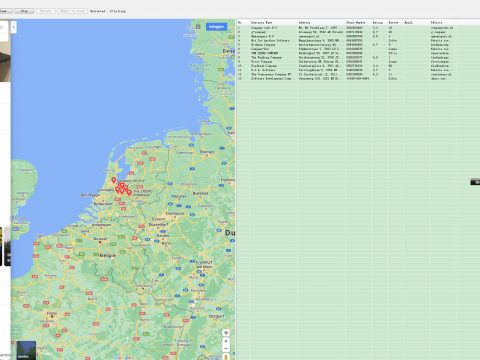
Task: Open the Google apps grid icon
Action: [198, 26]
